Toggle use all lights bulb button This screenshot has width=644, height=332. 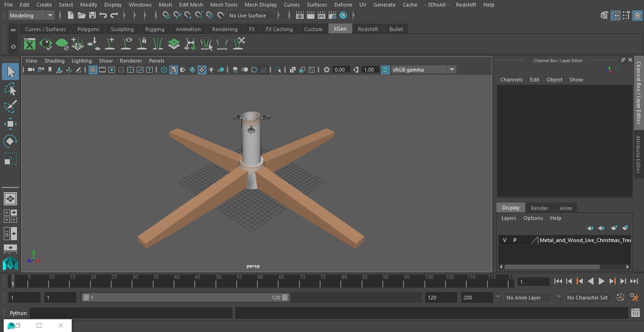[211, 70]
